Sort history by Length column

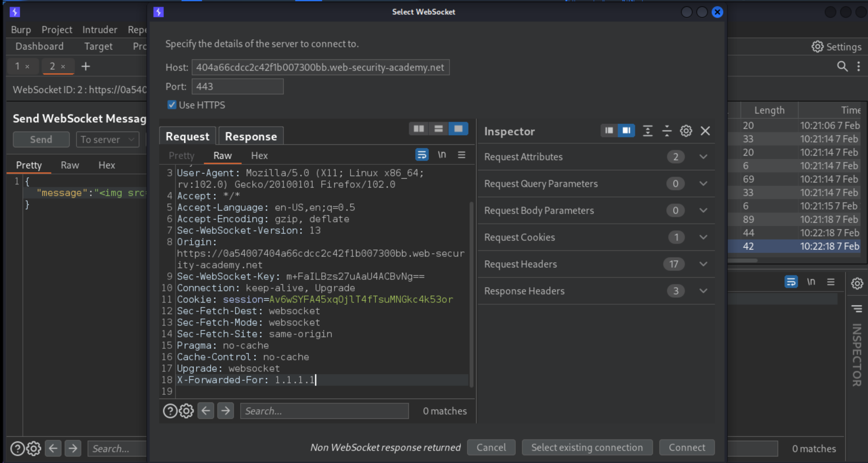point(769,110)
